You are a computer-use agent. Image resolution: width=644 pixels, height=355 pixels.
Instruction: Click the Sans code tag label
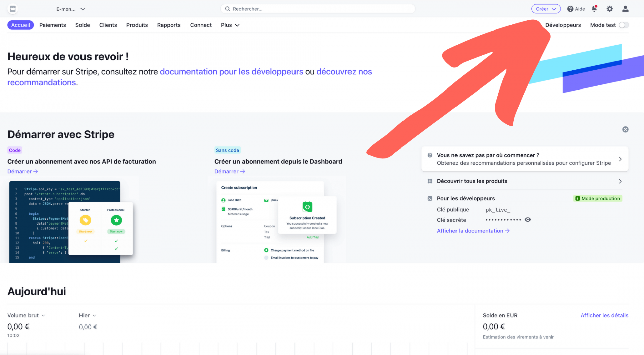coord(227,150)
